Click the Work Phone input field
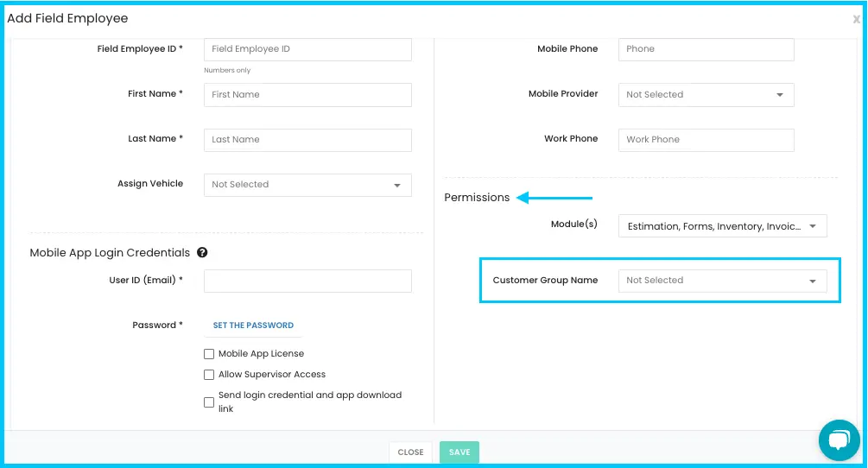 pos(706,140)
